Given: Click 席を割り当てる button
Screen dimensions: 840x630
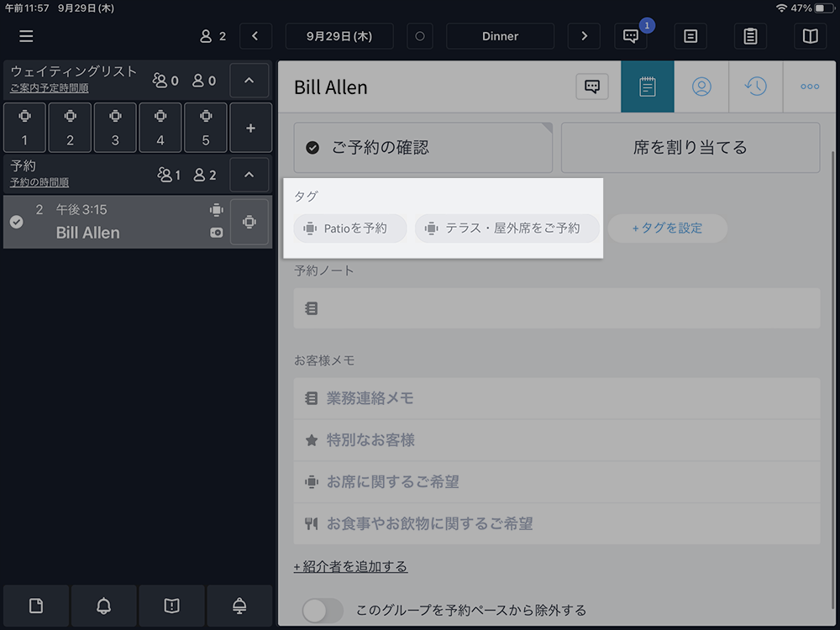Looking at the screenshot, I should pos(690,147).
